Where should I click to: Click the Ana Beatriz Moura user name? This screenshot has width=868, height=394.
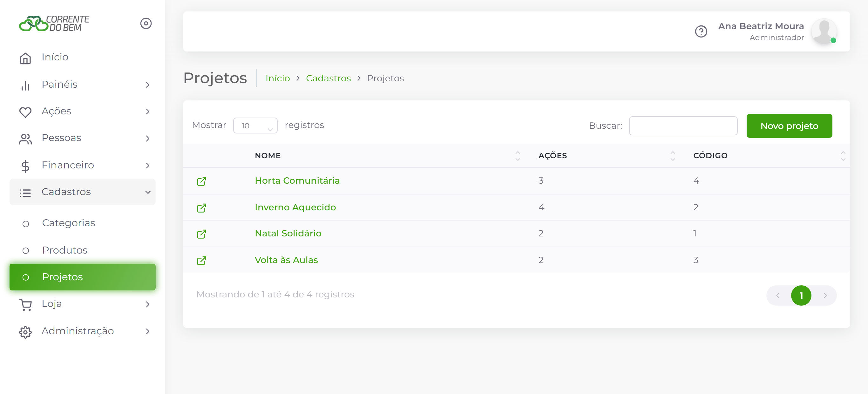click(x=761, y=26)
